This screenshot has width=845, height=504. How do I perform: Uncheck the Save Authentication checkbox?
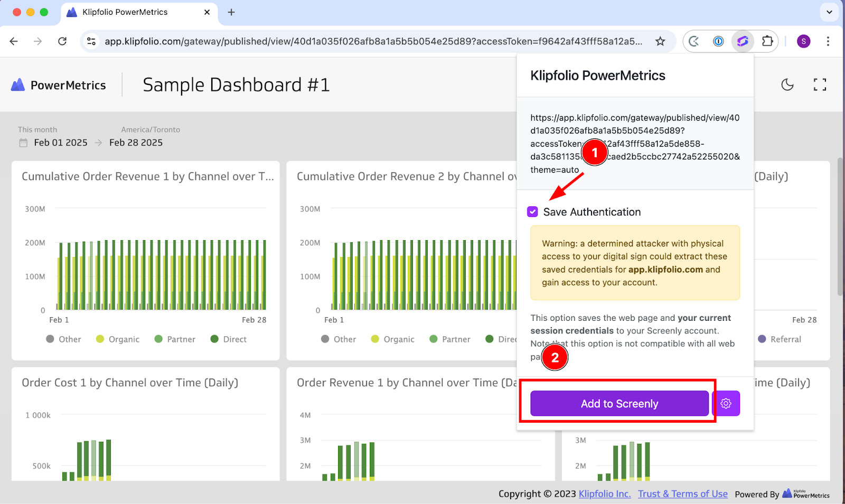point(532,212)
